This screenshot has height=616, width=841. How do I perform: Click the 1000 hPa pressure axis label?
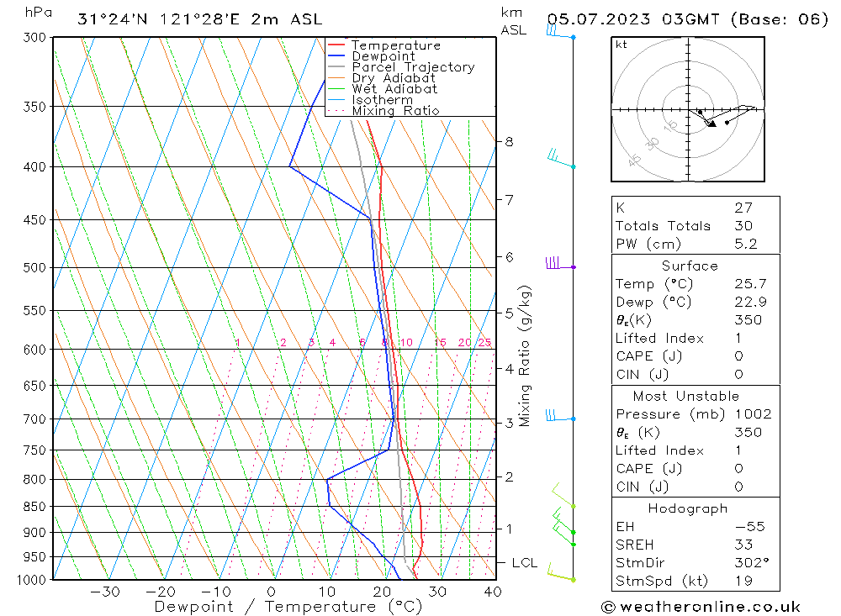[x=31, y=580]
